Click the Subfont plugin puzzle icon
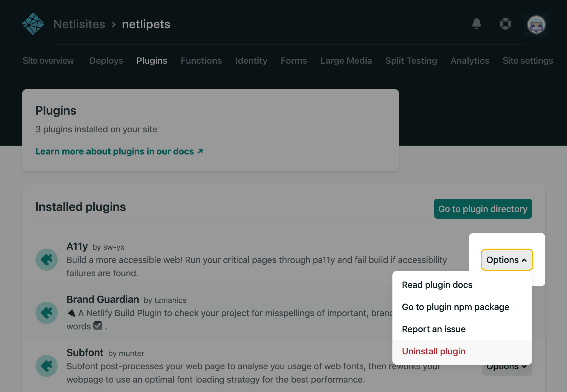 pos(47,366)
